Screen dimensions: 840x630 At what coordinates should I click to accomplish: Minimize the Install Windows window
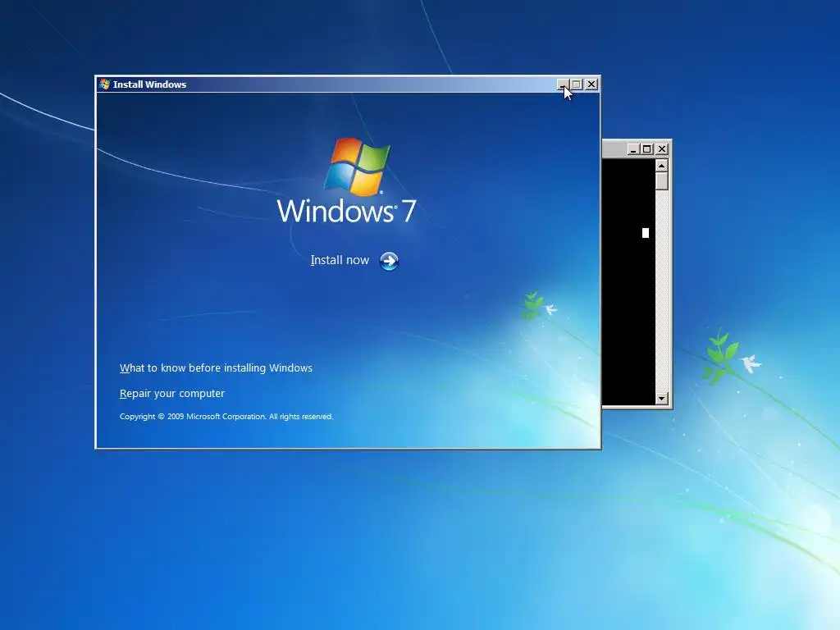562,84
